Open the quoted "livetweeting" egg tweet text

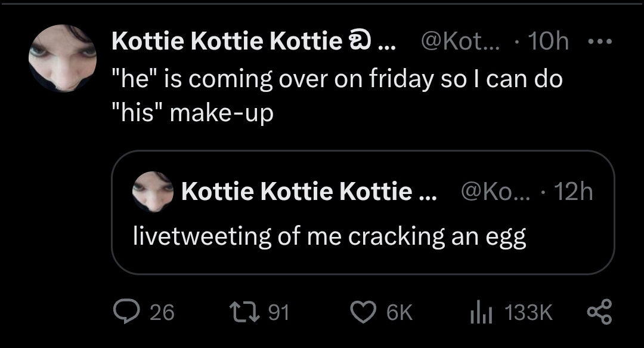[x=330, y=236]
